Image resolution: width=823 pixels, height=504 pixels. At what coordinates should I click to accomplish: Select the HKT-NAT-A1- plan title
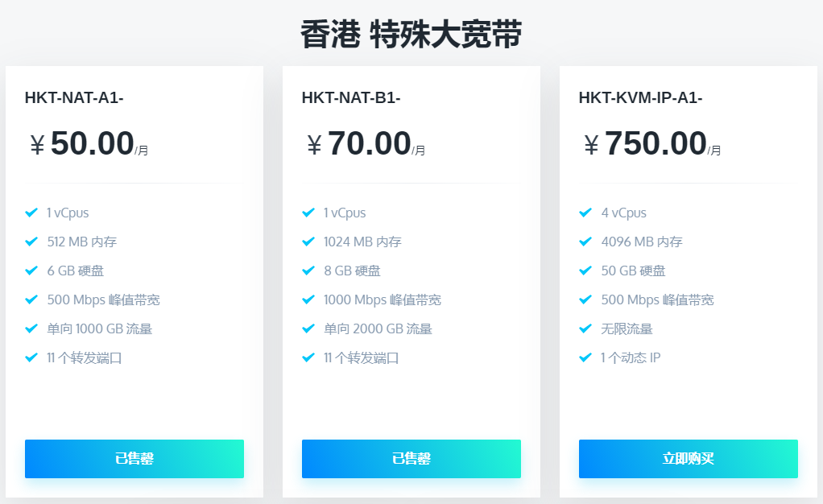74,98
